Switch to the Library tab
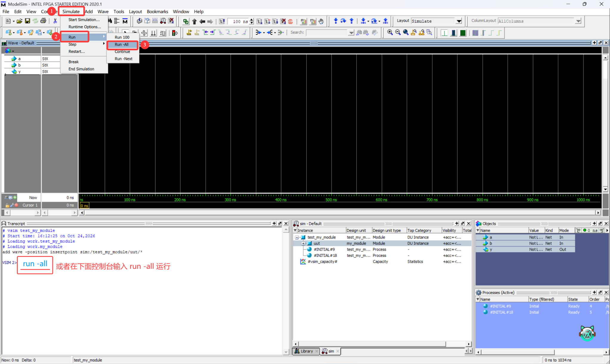 [x=306, y=351]
